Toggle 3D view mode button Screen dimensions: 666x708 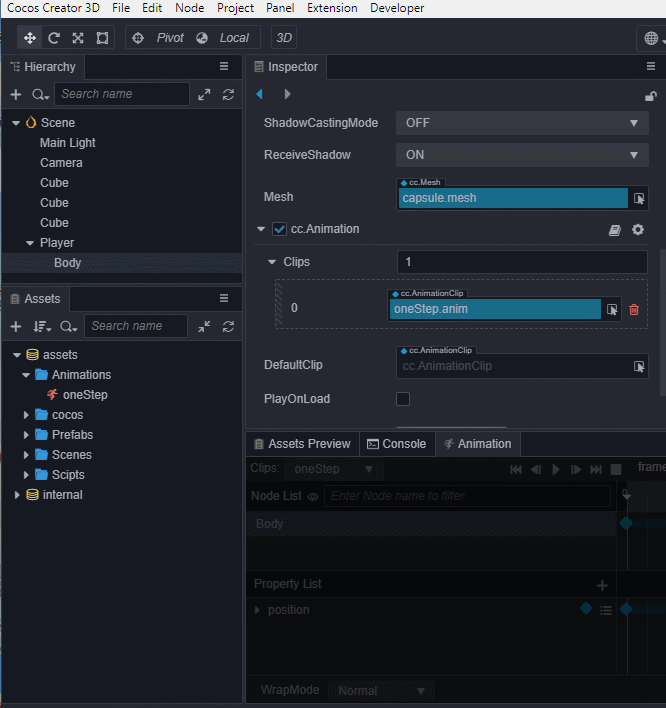coord(284,37)
